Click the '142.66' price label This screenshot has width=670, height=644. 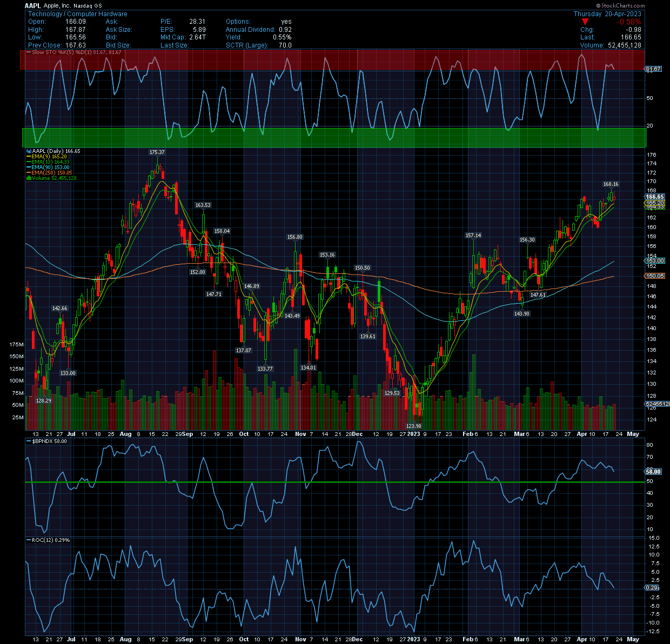[x=60, y=308]
